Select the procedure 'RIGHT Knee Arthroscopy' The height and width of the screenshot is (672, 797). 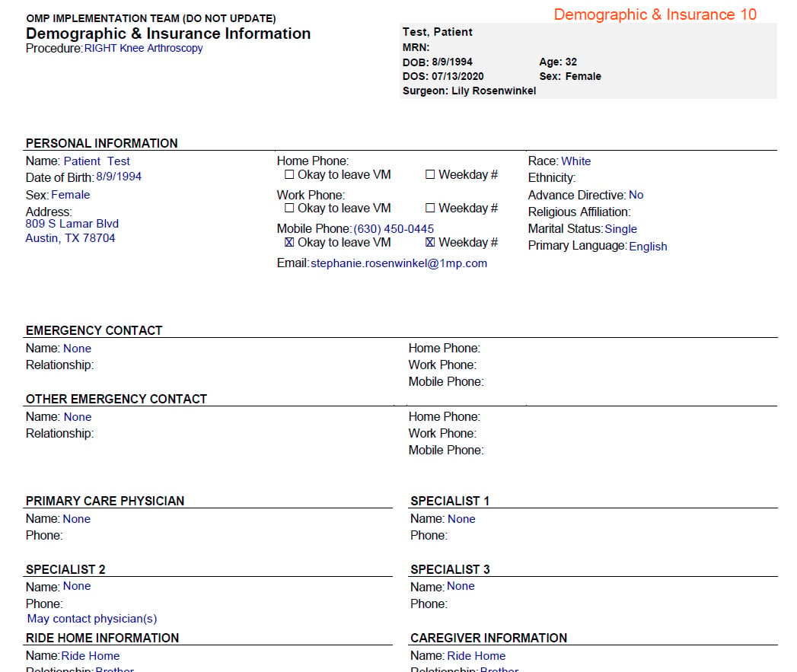(143, 48)
